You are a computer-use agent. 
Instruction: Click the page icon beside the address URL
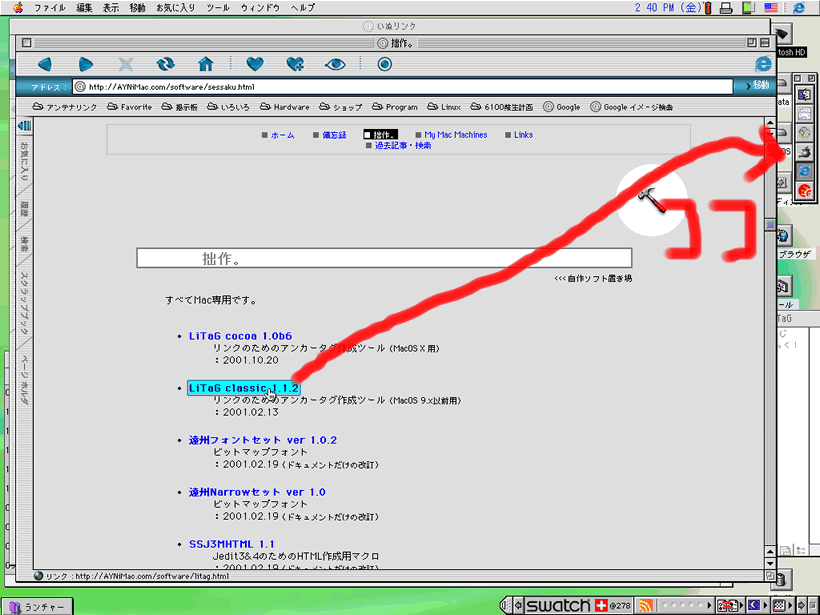tap(80, 87)
